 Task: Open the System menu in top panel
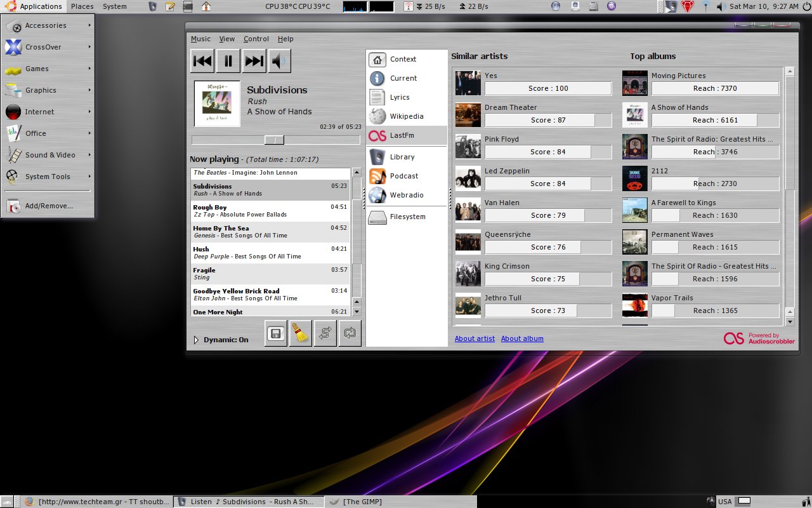115,6
